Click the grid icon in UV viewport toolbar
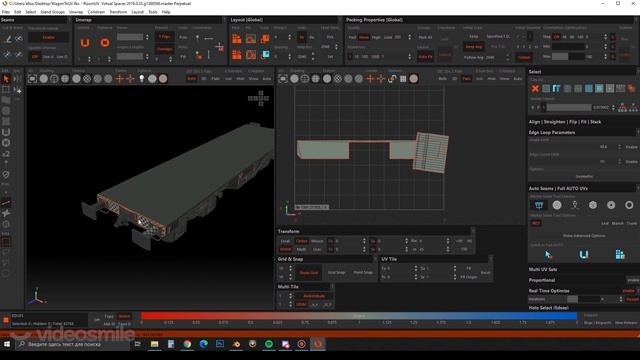640x360 pixels. click(403, 78)
